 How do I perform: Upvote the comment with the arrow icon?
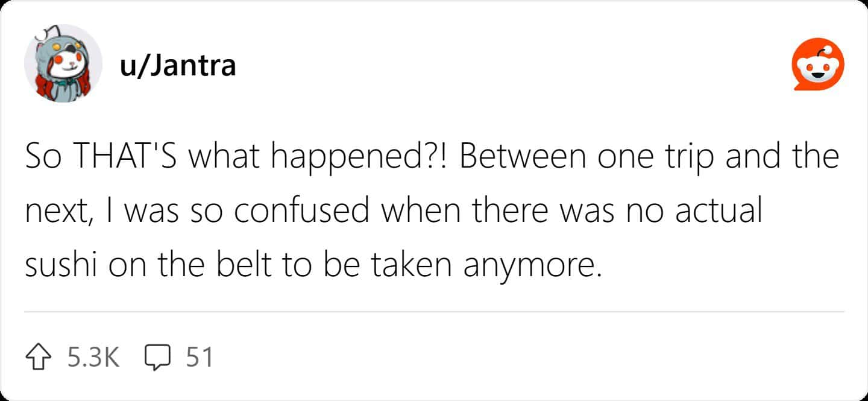[x=40, y=357]
